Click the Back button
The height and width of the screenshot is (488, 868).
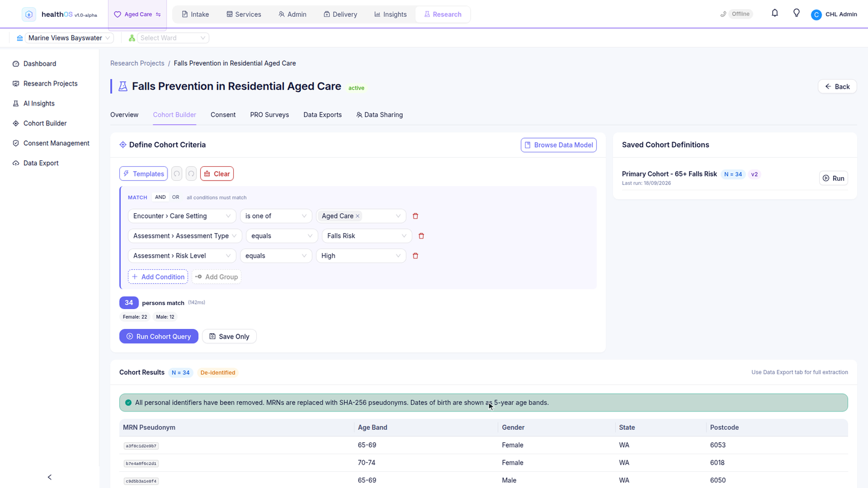[837, 86]
